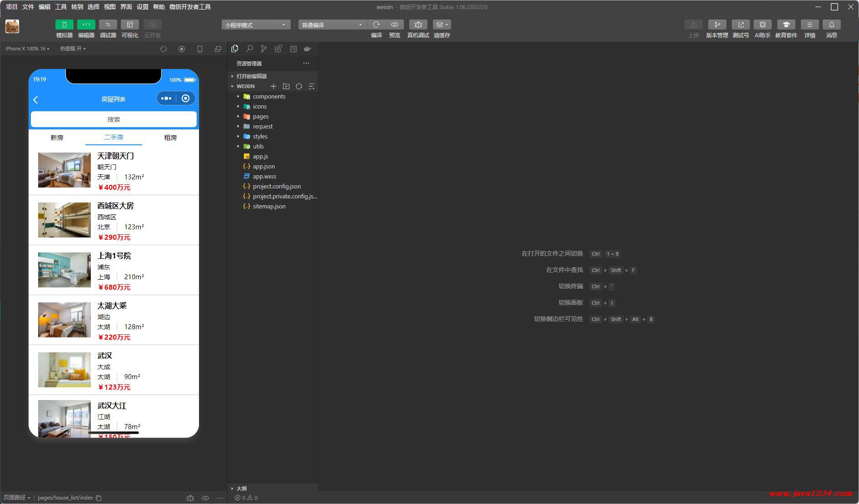This screenshot has width=859, height=504.
Task: Toggle the Debugger (调试器) panel
Action: (108, 25)
